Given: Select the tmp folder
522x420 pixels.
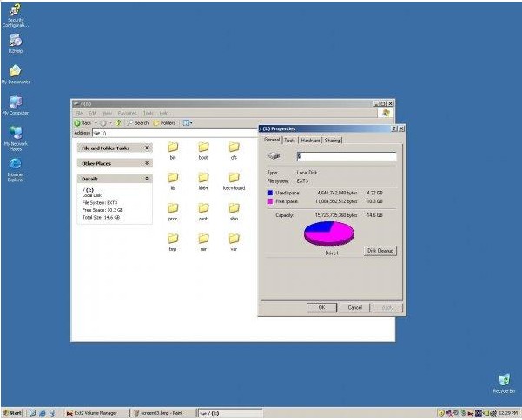Looking at the screenshot, I should click(x=173, y=242).
